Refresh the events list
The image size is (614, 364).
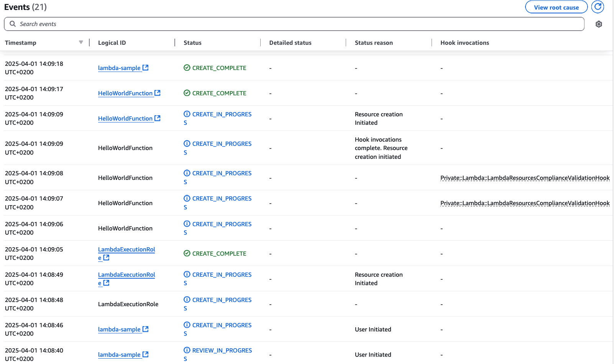598,7
